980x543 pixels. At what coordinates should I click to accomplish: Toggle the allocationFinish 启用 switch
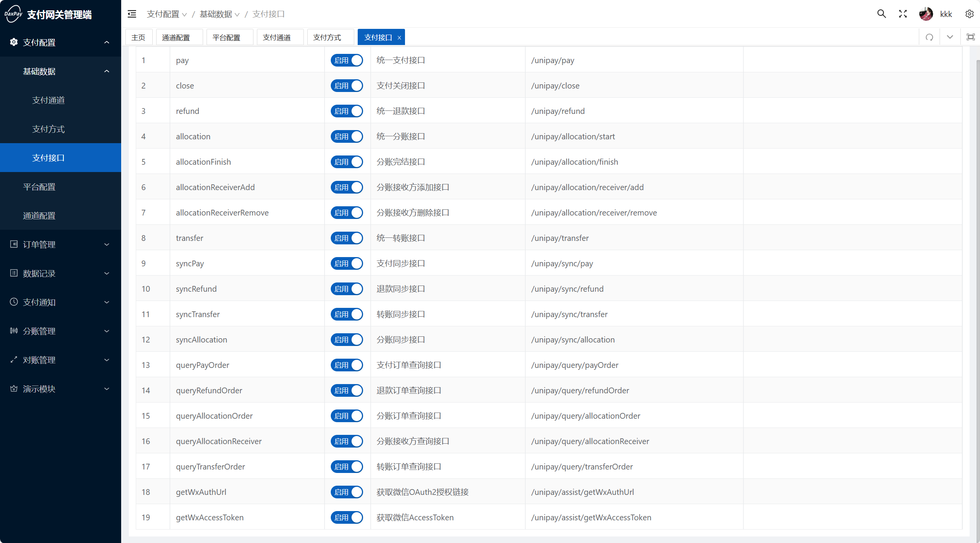click(x=347, y=162)
